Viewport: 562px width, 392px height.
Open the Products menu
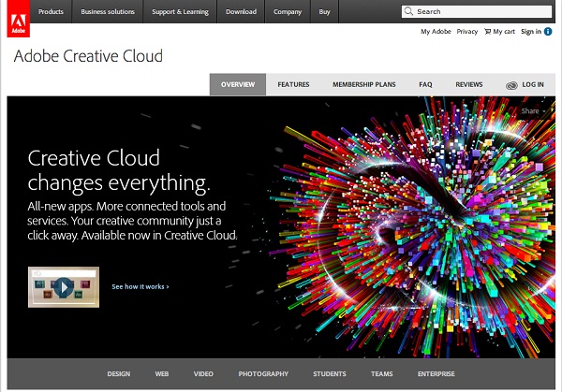[x=52, y=12]
